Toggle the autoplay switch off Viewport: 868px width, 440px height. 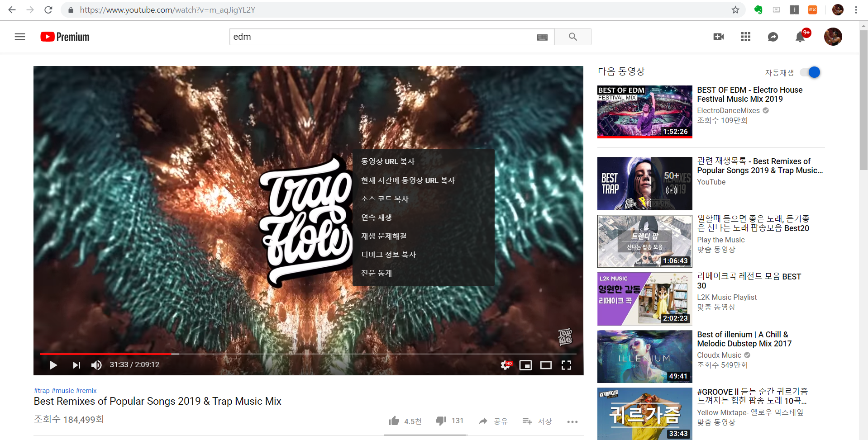point(810,72)
